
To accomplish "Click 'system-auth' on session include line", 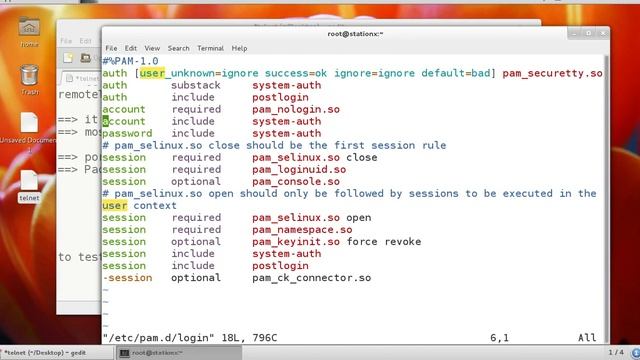I will pos(287,254).
